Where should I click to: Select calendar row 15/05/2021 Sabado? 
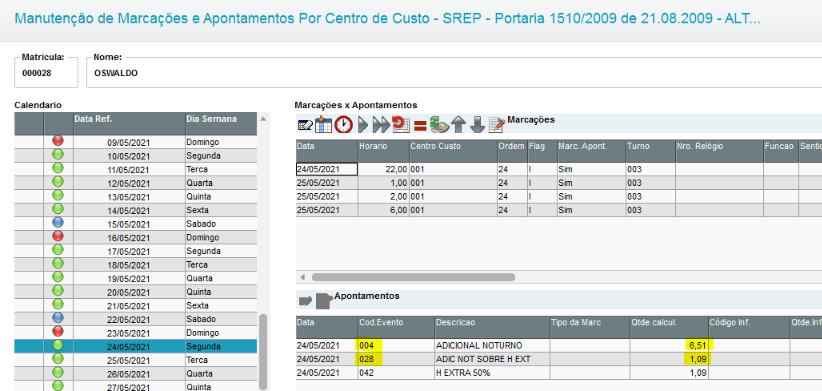point(136,224)
